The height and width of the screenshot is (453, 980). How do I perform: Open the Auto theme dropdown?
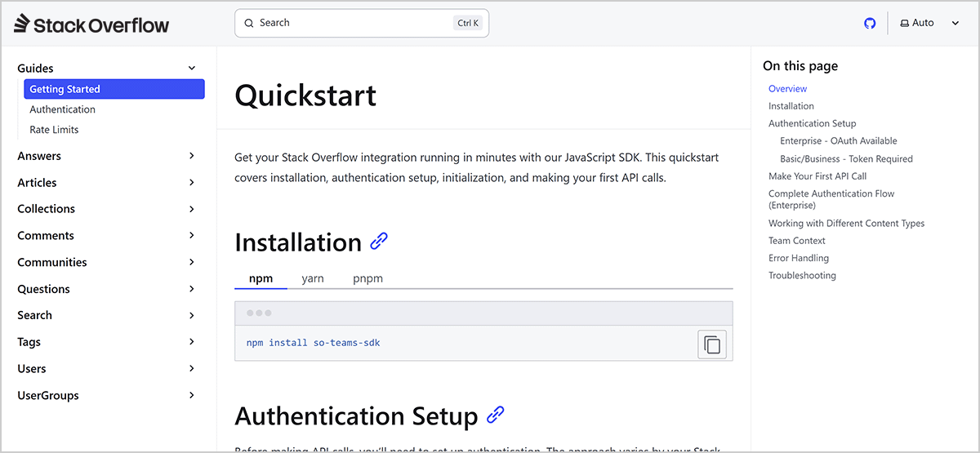point(929,24)
